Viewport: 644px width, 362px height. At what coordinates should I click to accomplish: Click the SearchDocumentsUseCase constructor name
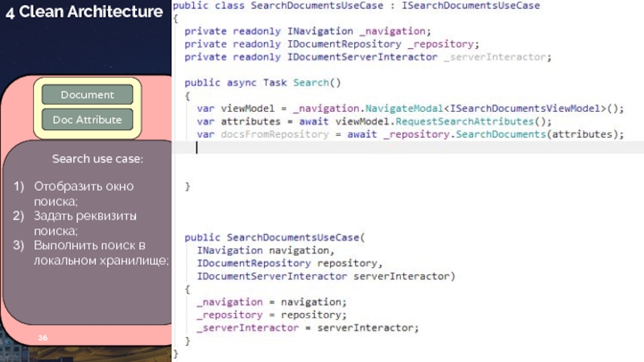293,237
